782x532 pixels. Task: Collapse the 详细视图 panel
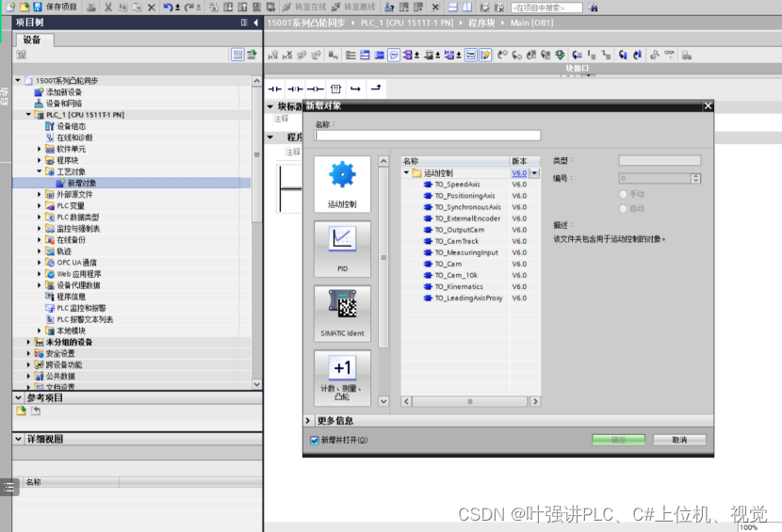tap(19, 439)
